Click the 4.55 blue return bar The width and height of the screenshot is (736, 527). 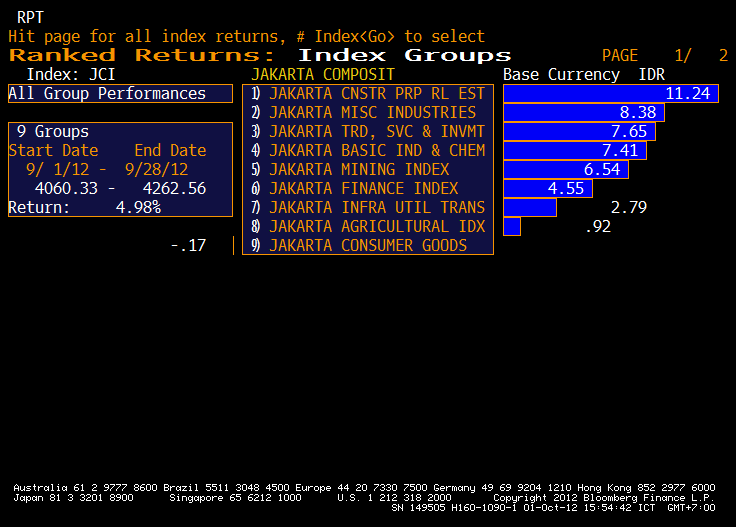click(x=547, y=189)
